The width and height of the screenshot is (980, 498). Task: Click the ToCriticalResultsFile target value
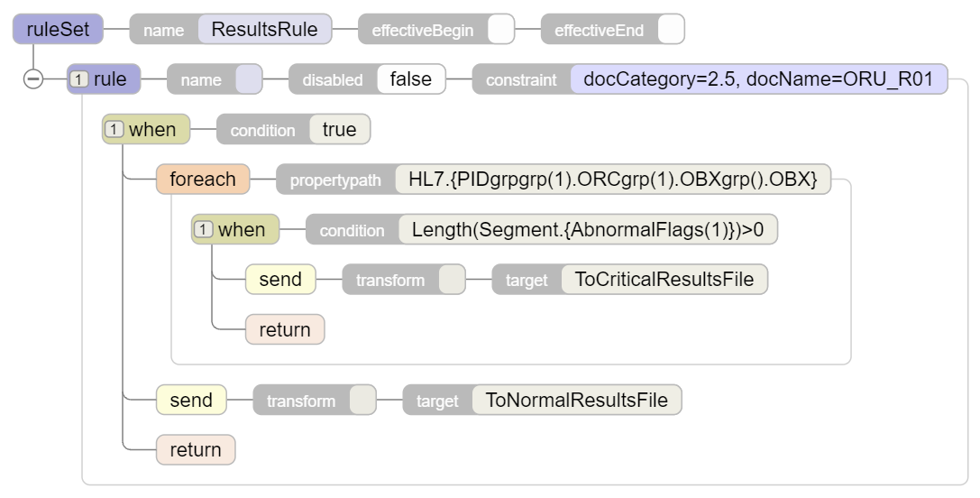coord(664,280)
